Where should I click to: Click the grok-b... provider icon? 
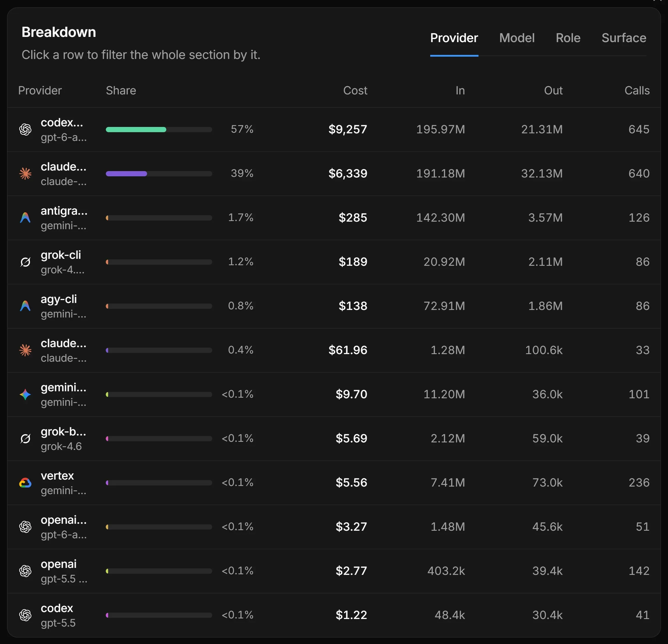coord(25,439)
